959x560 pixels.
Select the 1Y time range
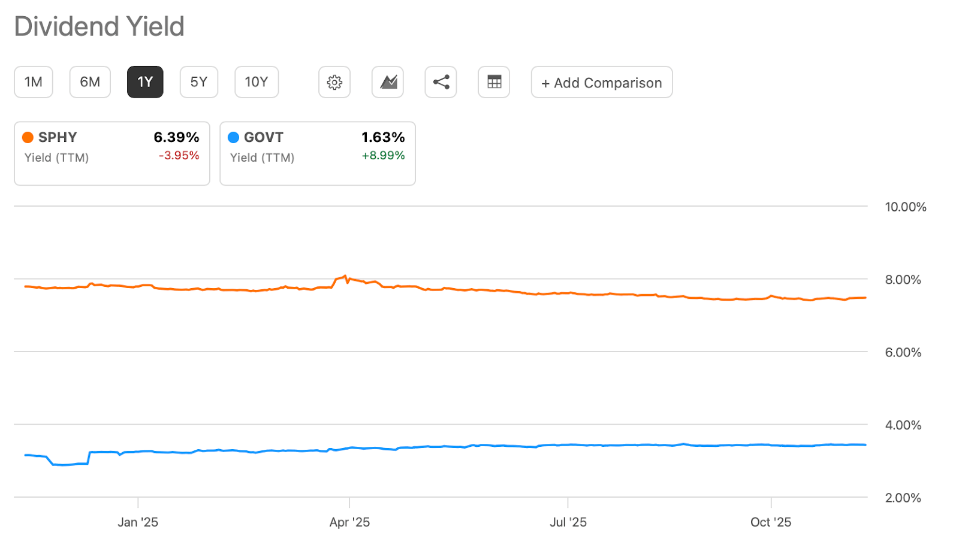point(145,82)
